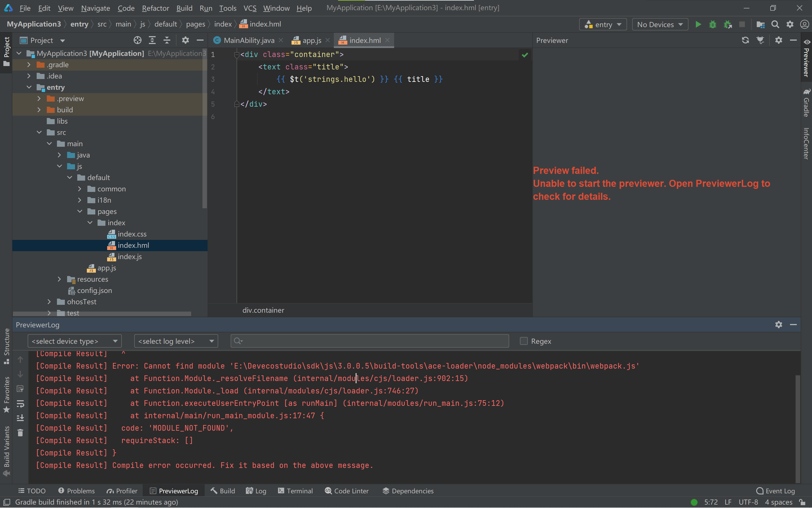This screenshot has height=508, width=812.
Task: Click the locate opened file crosshair icon
Action: tap(137, 40)
